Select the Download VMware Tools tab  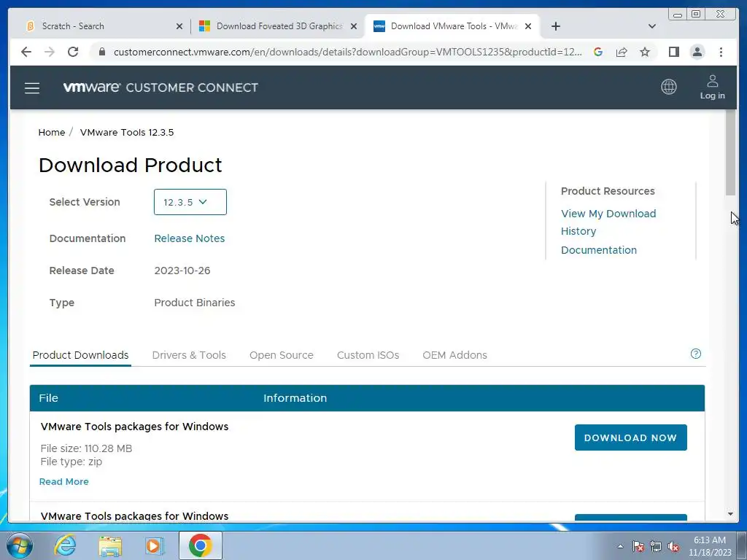pos(452,26)
